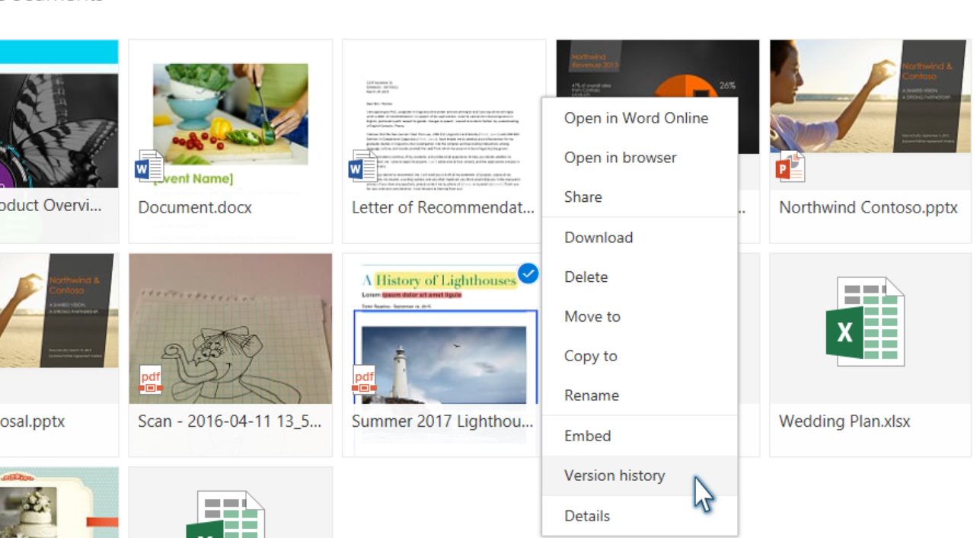Click the Wedding Plan.xlsx file name

click(844, 421)
